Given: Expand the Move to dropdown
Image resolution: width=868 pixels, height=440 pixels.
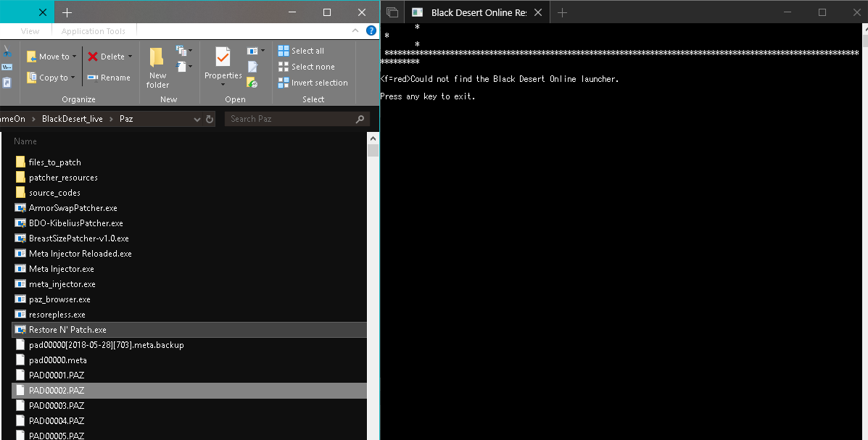Looking at the screenshot, I should coord(76,57).
